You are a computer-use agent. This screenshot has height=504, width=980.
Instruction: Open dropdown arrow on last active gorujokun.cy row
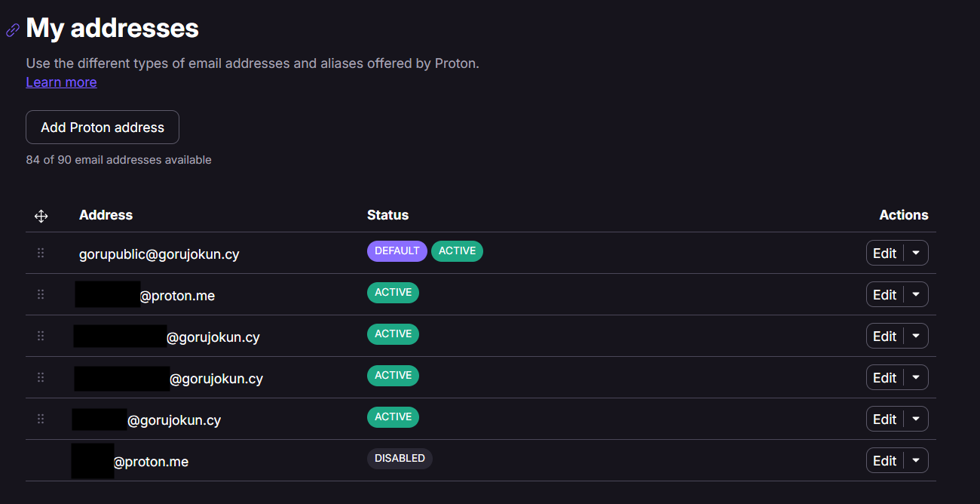click(x=916, y=419)
